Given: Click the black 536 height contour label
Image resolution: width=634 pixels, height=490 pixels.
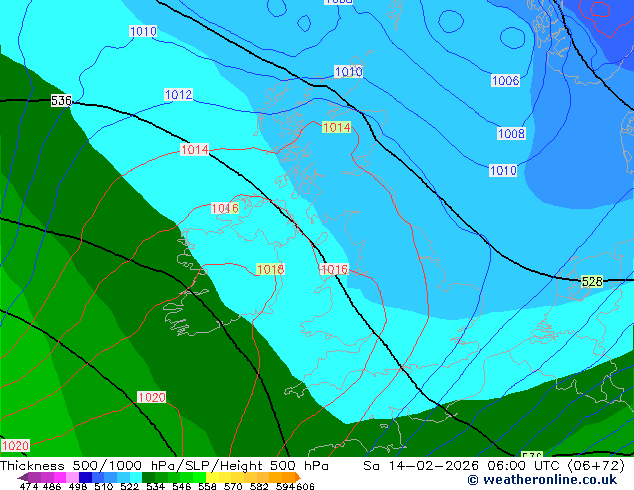Looking at the screenshot, I should (x=61, y=100).
